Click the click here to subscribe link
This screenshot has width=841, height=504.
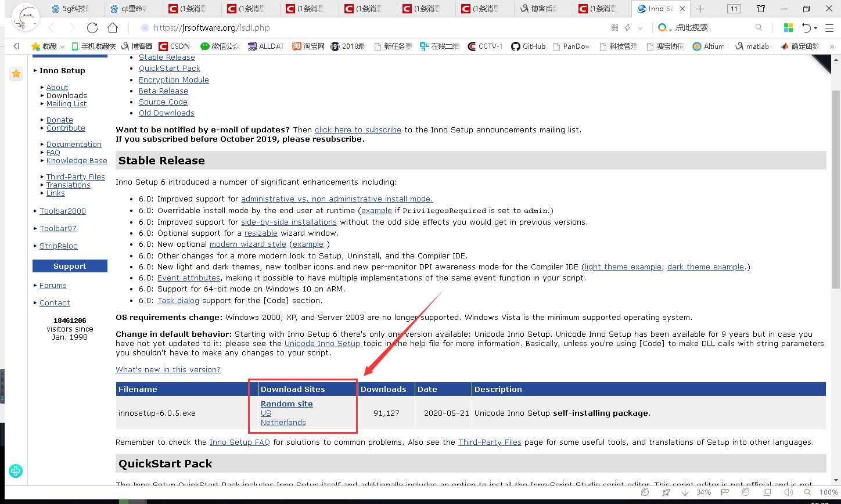coord(358,130)
